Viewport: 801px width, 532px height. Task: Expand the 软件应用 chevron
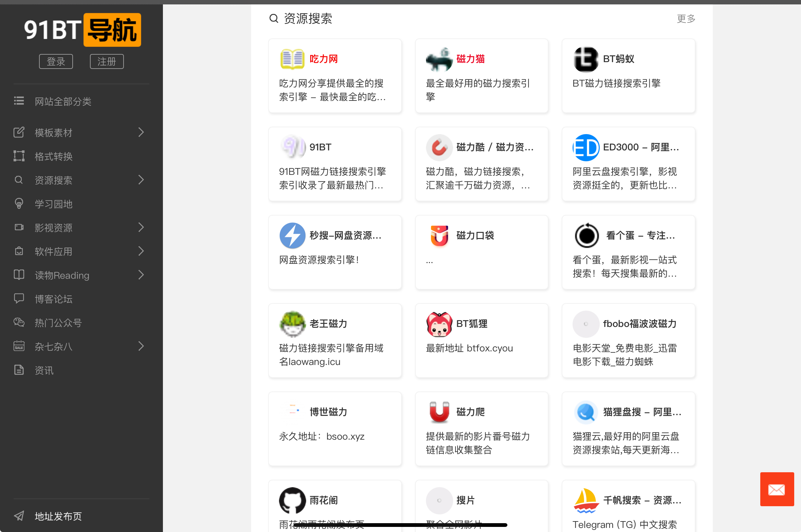(141, 251)
